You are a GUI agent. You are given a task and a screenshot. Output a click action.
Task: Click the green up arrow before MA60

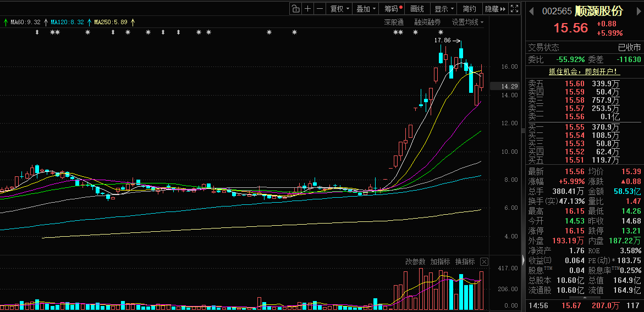(5, 22)
